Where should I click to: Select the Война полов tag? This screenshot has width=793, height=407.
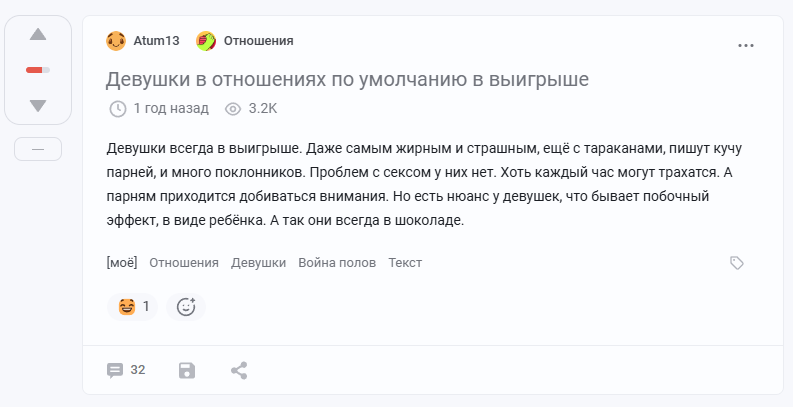tap(337, 263)
